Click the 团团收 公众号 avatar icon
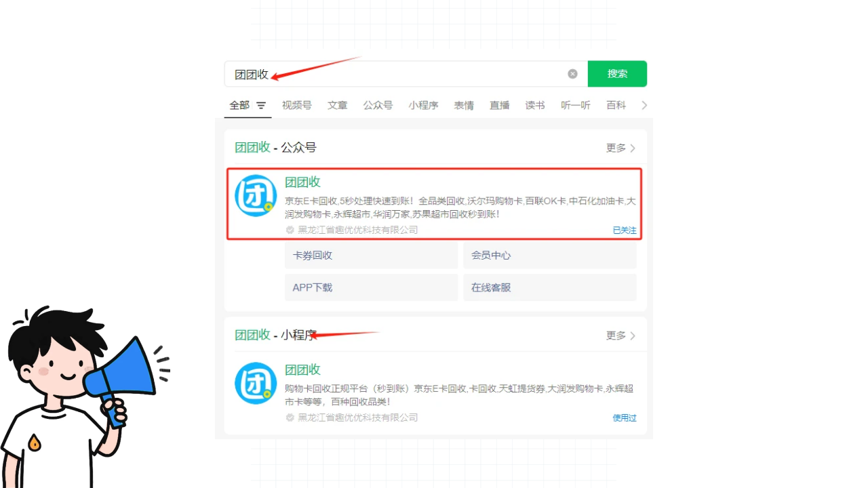The image size is (868, 488). pyautogui.click(x=256, y=196)
